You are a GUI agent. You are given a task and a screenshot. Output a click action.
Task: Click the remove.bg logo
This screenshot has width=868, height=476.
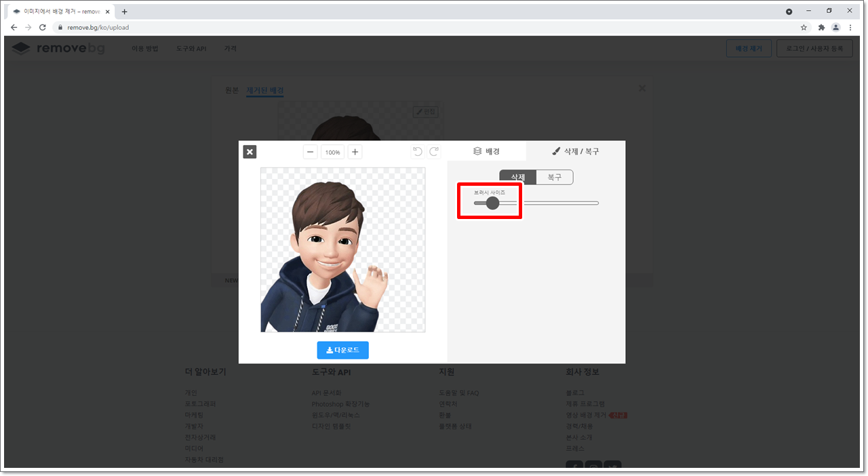(x=58, y=48)
